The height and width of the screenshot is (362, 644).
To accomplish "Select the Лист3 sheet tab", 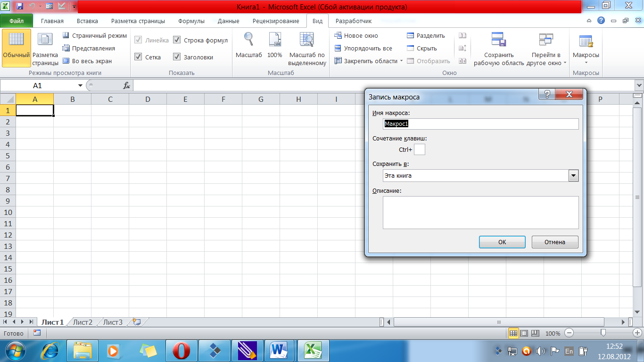I will click(x=113, y=322).
